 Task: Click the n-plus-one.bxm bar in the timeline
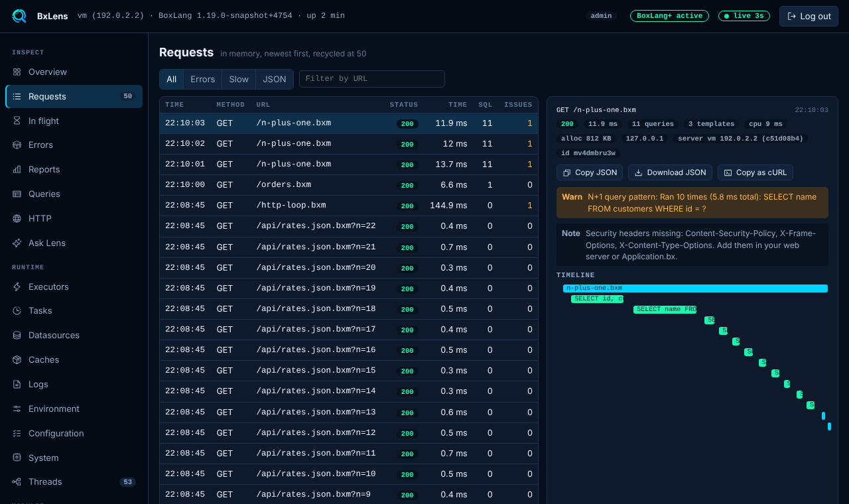(x=695, y=288)
